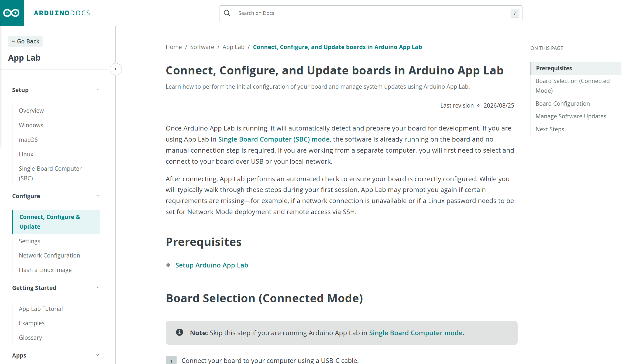Click the main article title heading

pyautogui.click(x=335, y=70)
